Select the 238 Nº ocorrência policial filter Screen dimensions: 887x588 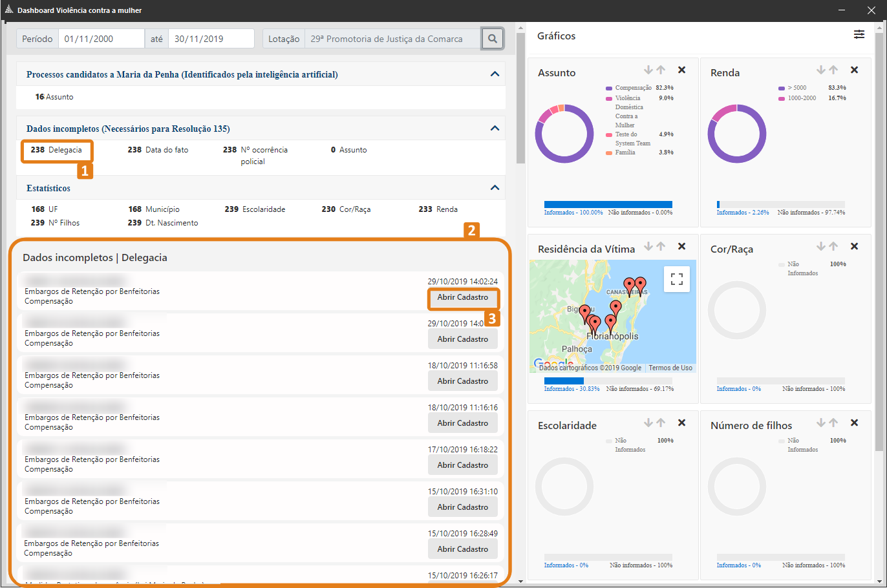tap(255, 156)
